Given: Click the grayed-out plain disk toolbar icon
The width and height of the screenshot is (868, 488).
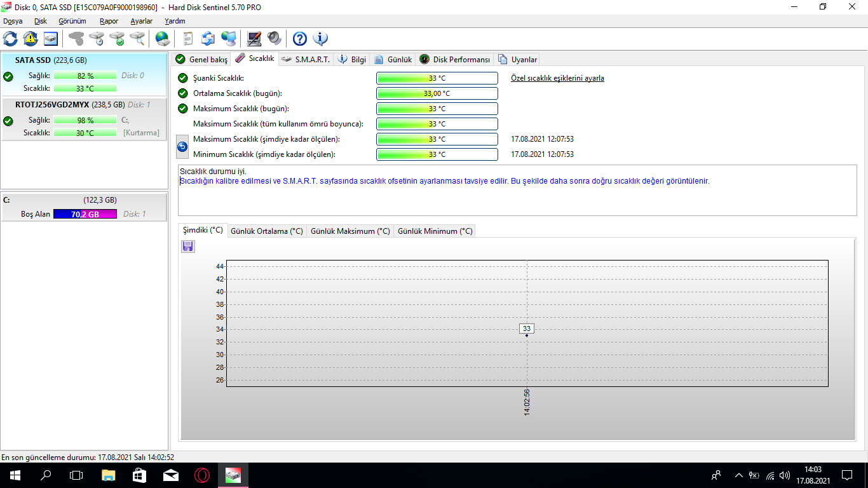Looking at the screenshot, I should [76, 39].
